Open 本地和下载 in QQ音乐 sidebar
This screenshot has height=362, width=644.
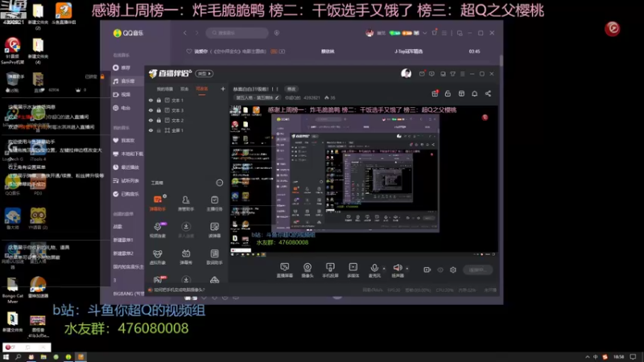coord(128,154)
